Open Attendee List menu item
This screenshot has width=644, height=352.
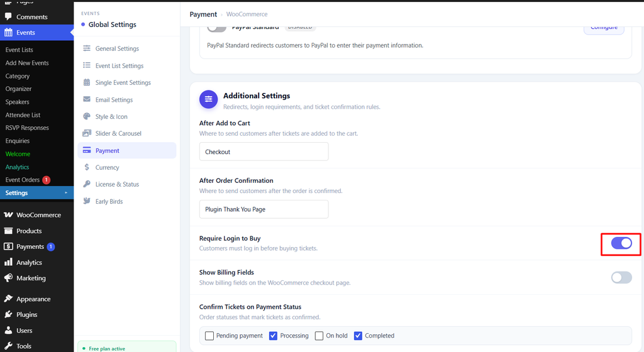(x=23, y=115)
